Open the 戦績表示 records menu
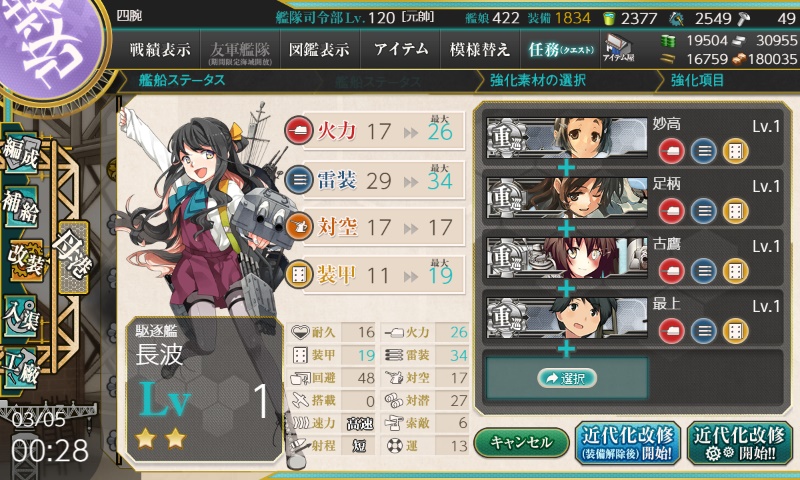Viewport: 800px width, 480px height. click(x=160, y=50)
